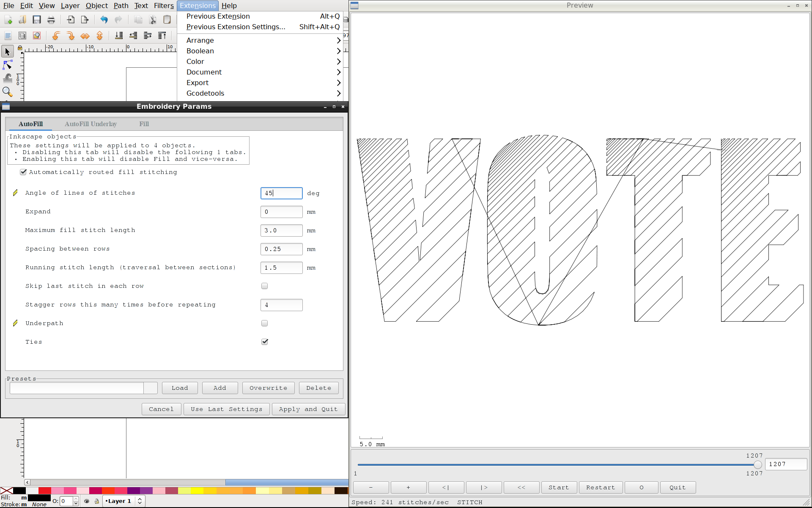Click the New document icon
This screenshot has width=812, height=508.
pyautogui.click(x=8, y=19)
